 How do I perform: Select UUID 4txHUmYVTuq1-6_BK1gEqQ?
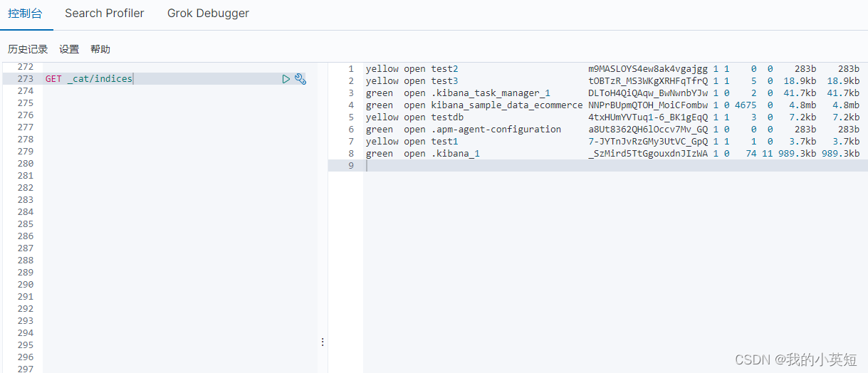648,117
